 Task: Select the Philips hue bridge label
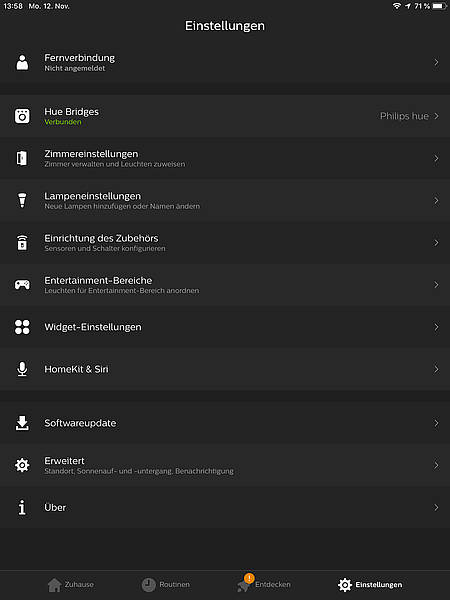404,116
